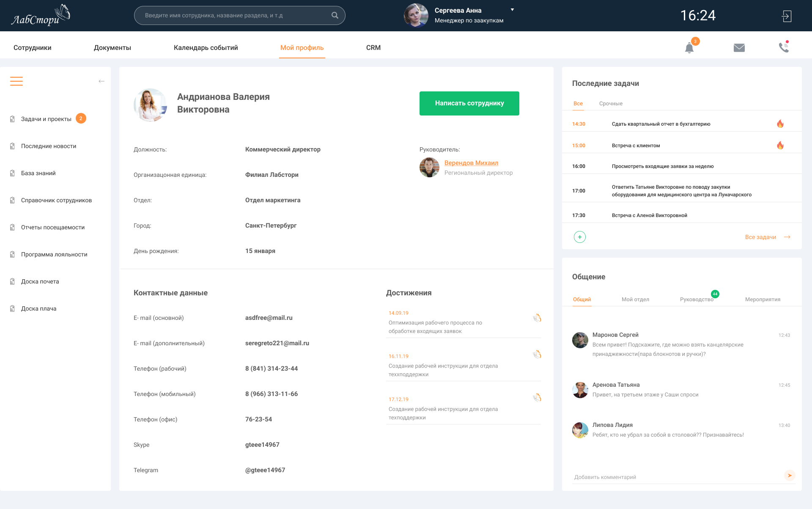Open the CRM menu item

pos(373,47)
